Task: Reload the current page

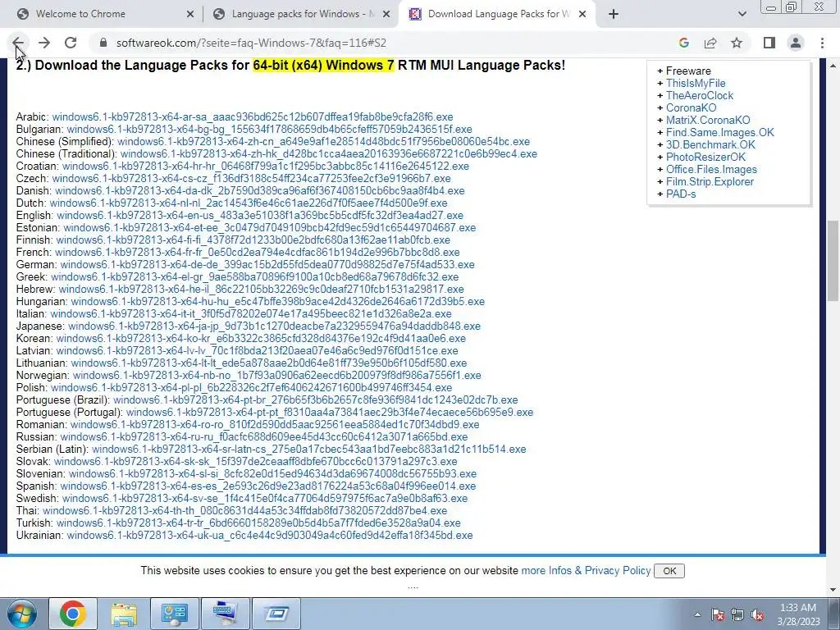Action: (71, 43)
